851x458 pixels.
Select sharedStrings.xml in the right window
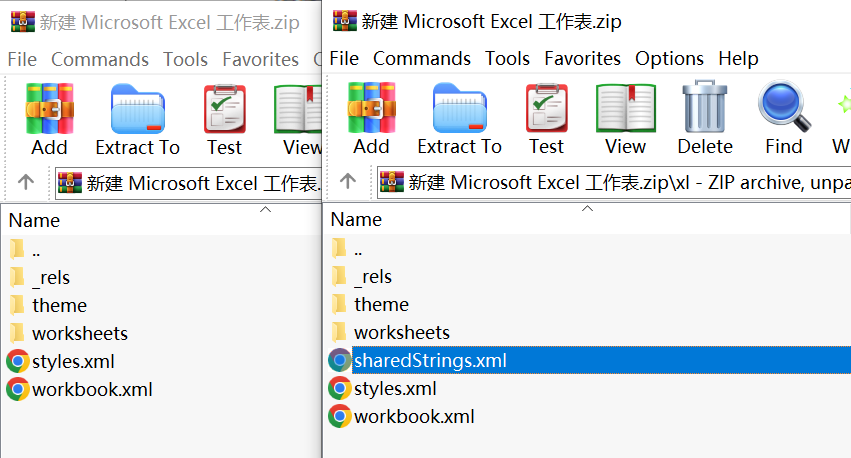pos(589,360)
